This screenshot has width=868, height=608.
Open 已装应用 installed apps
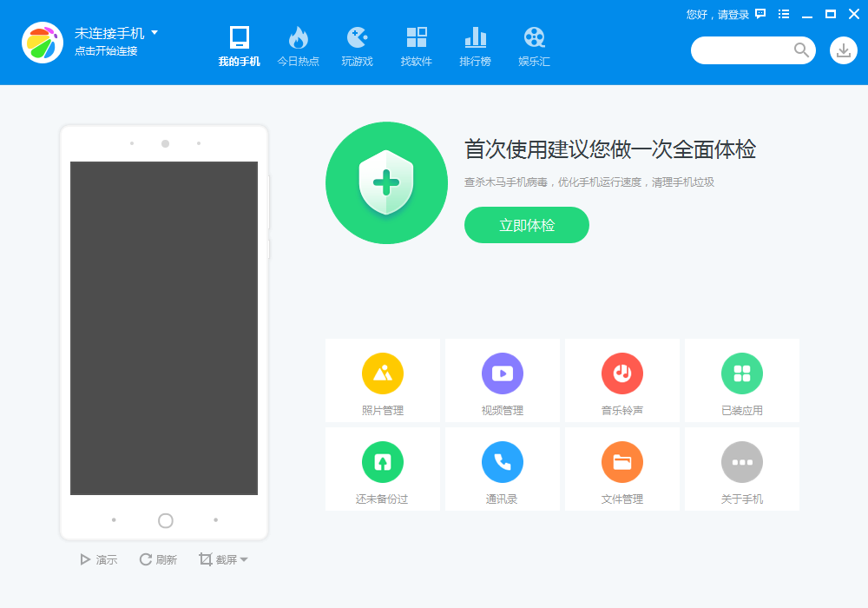click(x=742, y=380)
